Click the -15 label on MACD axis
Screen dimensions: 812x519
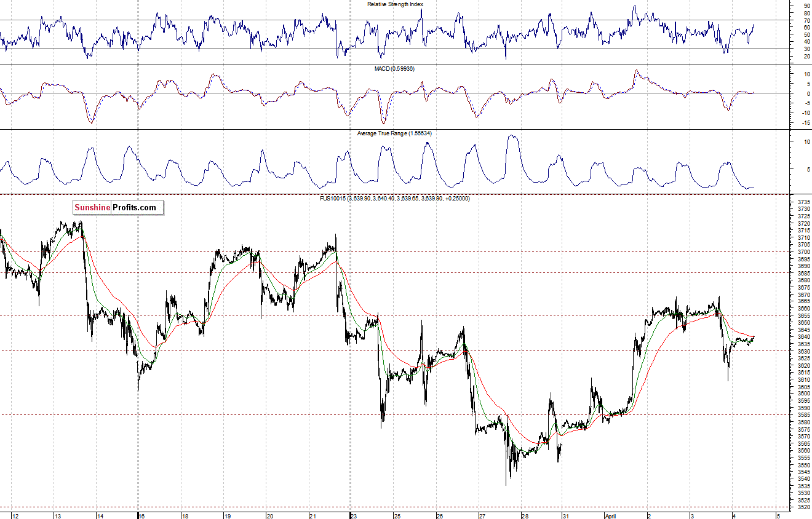[x=805, y=122]
